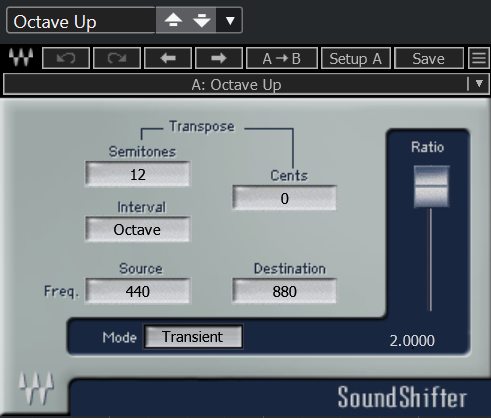
Task: Expand the A: Octave Up preset list arrow
Action: pyautogui.click(x=479, y=83)
